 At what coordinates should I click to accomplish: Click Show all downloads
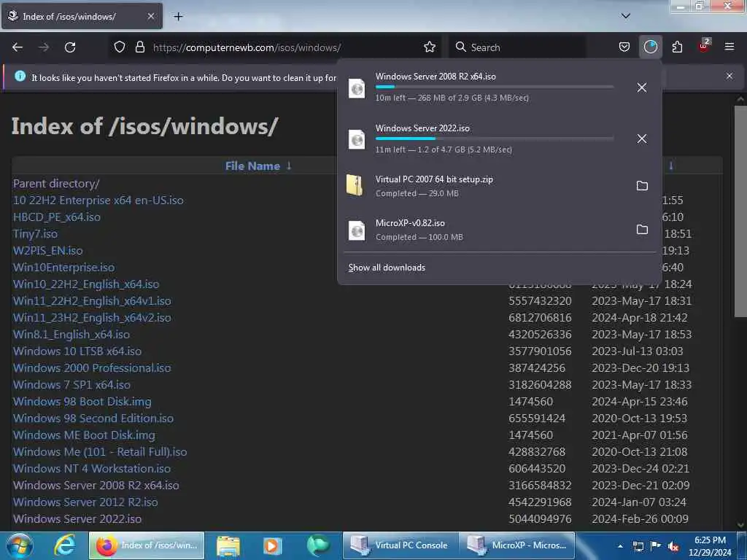coord(387,268)
